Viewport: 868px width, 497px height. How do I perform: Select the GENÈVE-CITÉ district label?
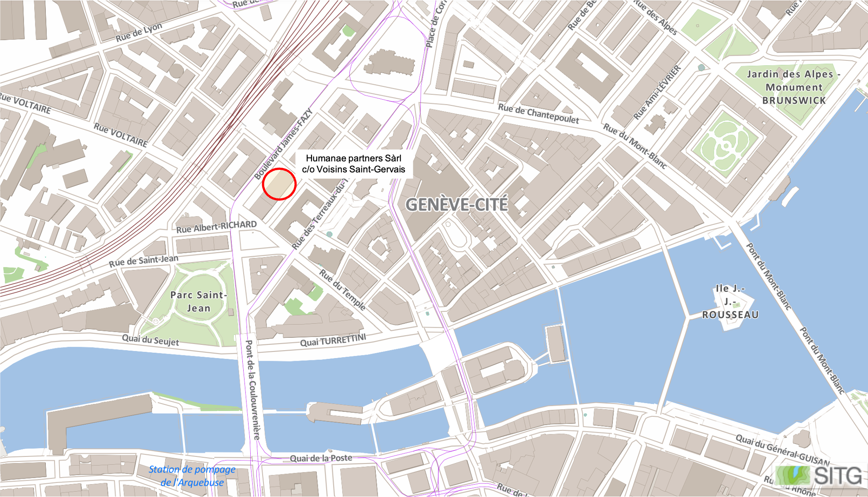[x=456, y=204]
